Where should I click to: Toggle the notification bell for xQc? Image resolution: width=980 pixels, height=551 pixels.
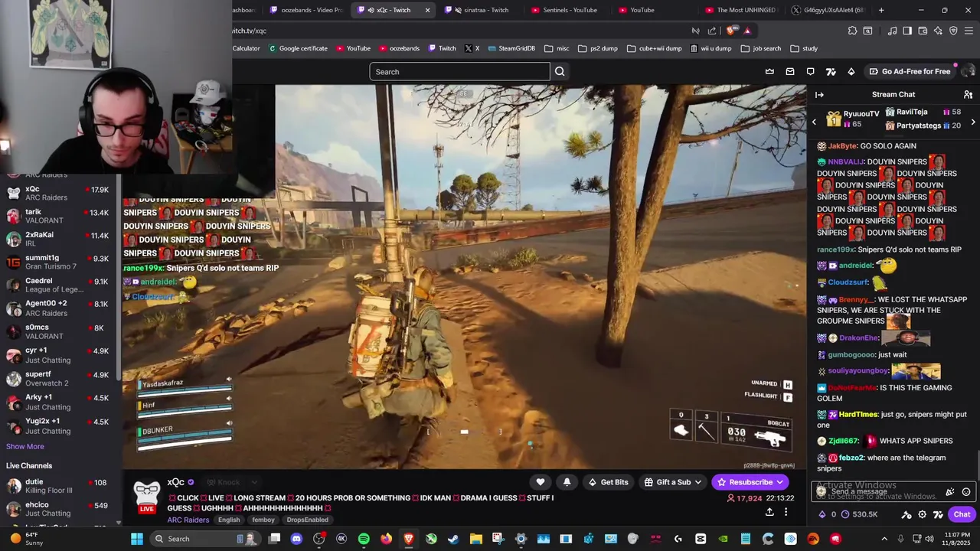point(567,482)
